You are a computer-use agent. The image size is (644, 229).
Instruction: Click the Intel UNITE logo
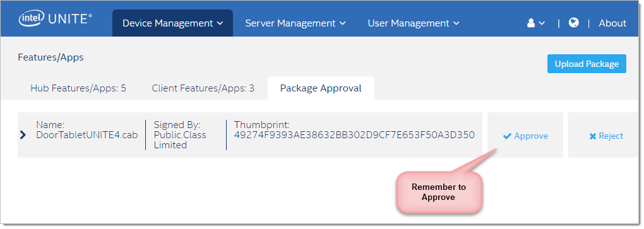click(x=55, y=20)
